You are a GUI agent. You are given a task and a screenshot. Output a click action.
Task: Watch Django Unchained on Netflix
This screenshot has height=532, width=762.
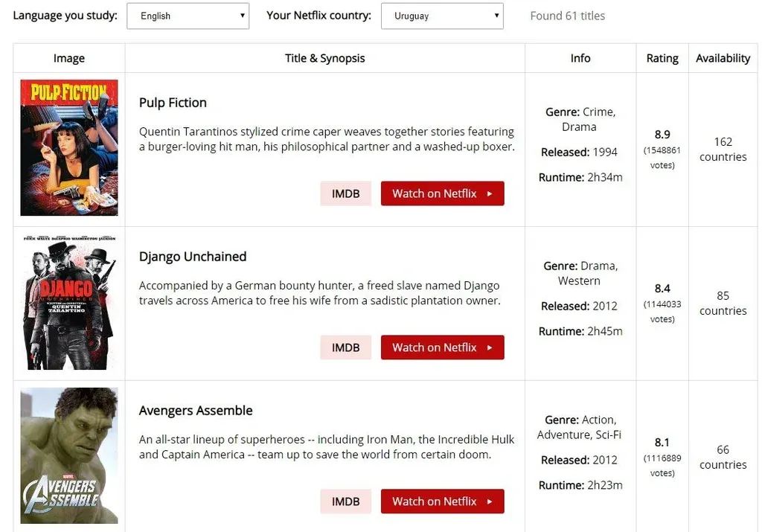[x=442, y=347]
